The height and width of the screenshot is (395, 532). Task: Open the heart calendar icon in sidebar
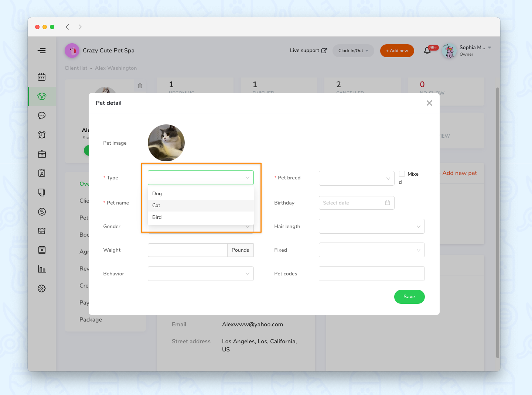[42, 250]
